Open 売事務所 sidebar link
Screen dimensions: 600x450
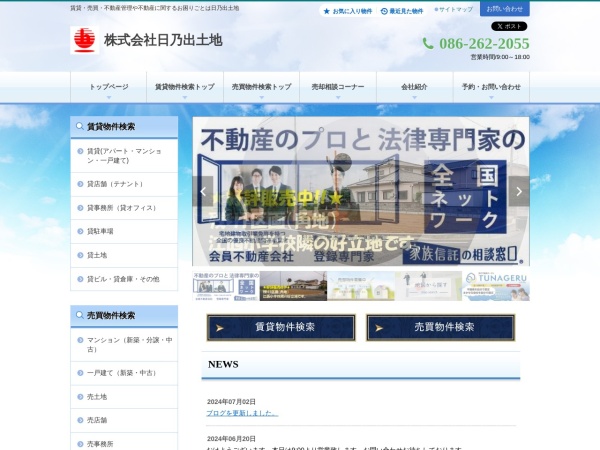[124, 442]
